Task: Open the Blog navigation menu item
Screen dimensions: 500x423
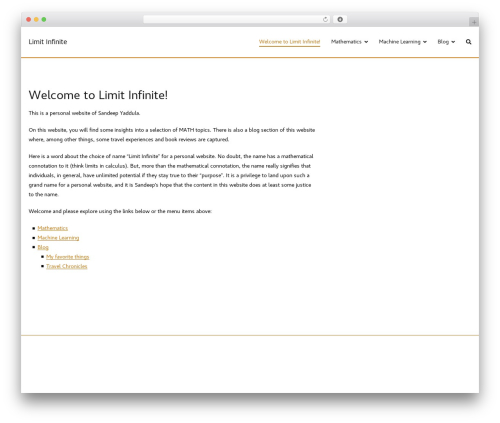Action: (443, 42)
